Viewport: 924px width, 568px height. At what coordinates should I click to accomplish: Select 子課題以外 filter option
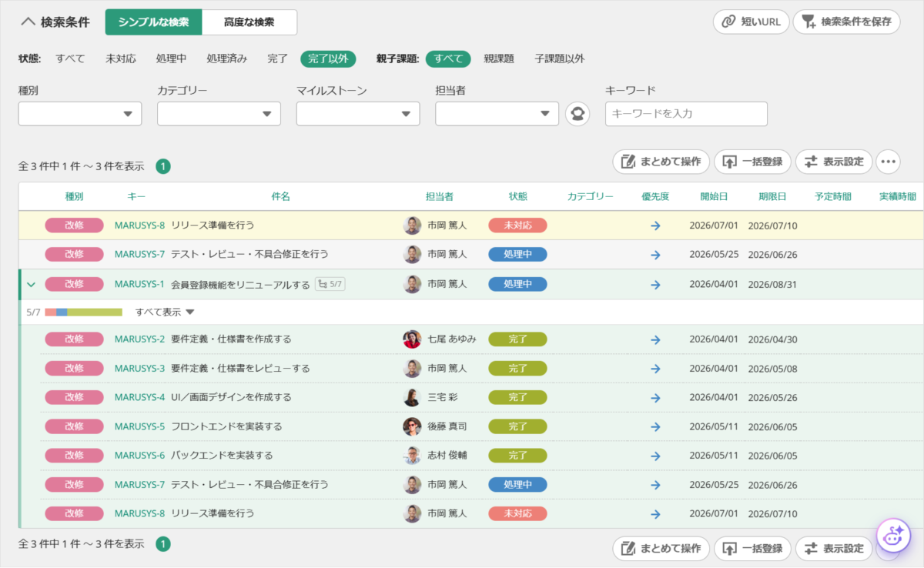(x=560, y=58)
